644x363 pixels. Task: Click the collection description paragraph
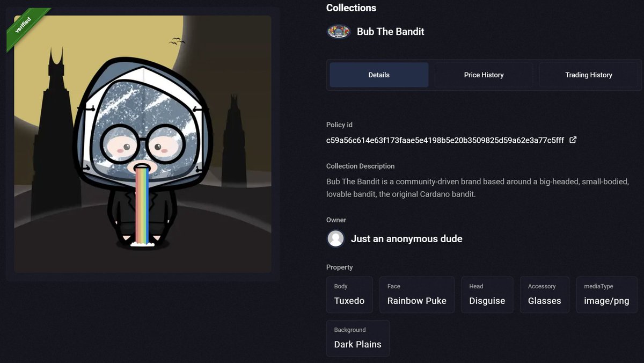coord(478,188)
